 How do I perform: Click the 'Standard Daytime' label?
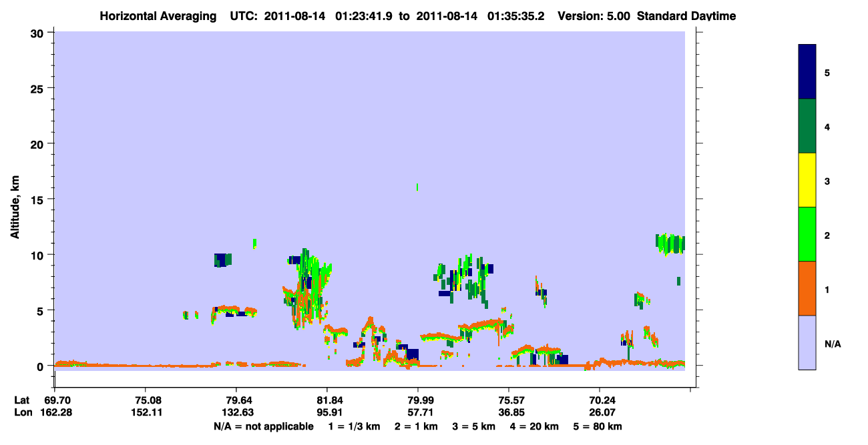click(x=686, y=15)
